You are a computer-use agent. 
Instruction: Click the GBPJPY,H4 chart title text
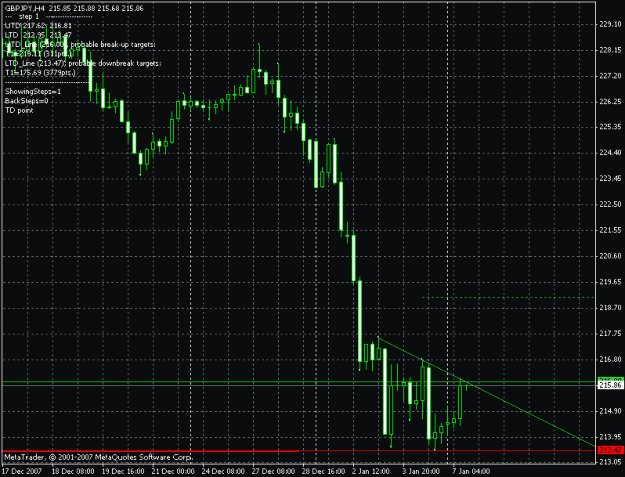click(74, 8)
